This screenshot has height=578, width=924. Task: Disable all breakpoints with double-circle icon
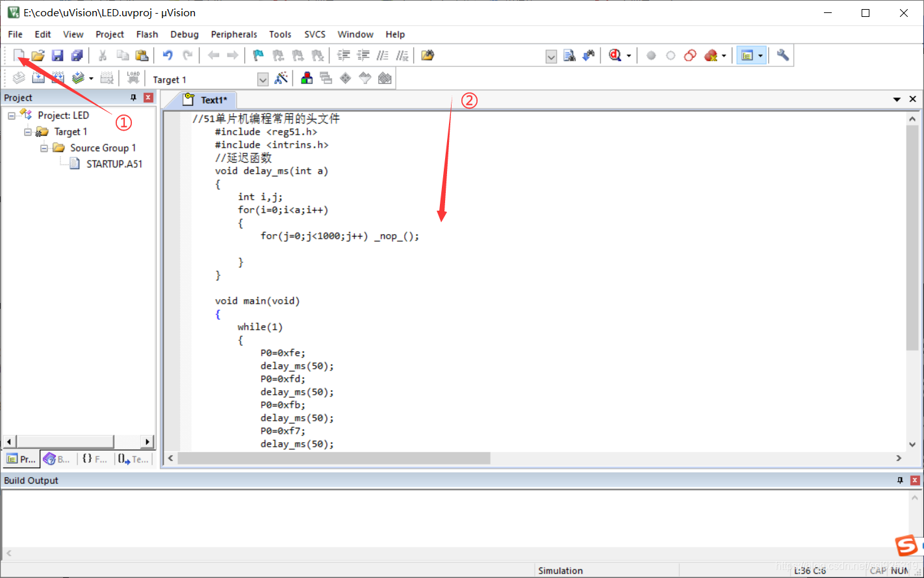[x=690, y=55]
